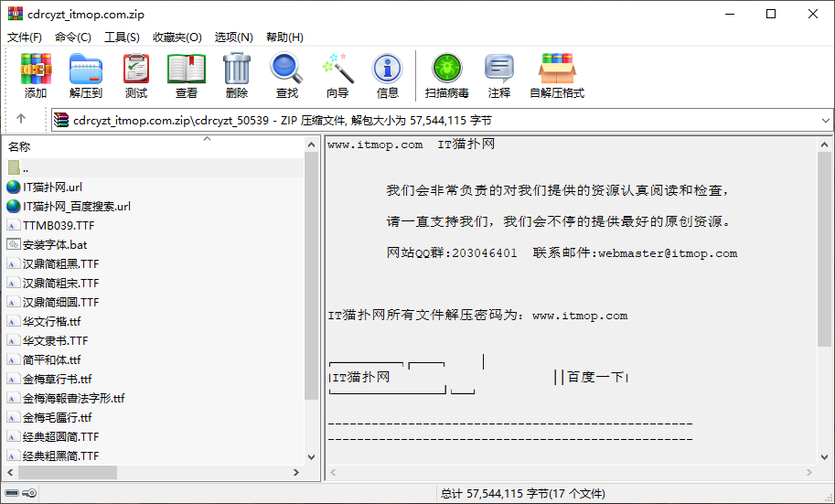835x504 pixels.
Task: Go up one folder level arrow
Action: [21, 119]
